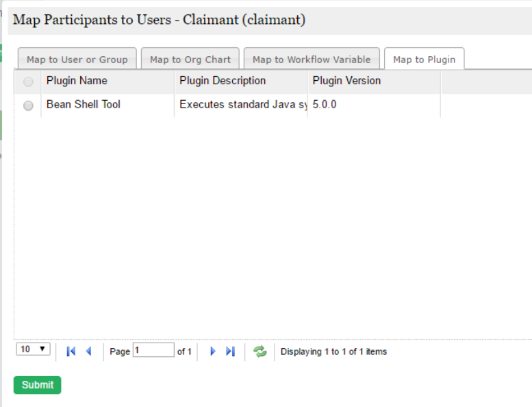Click the page number input field
The height and width of the screenshot is (407, 532).
point(153,350)
